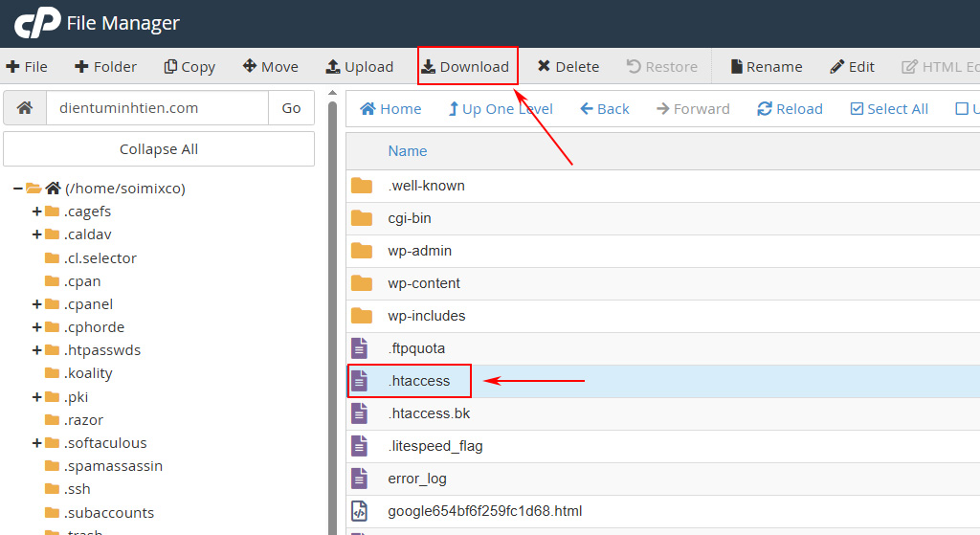Create a new folder with +Folder

pos(105,67)
